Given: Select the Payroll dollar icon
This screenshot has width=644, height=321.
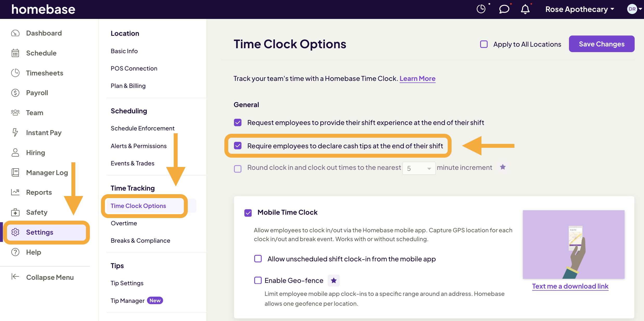Looking at the screenshot, I should click(15, 93).
